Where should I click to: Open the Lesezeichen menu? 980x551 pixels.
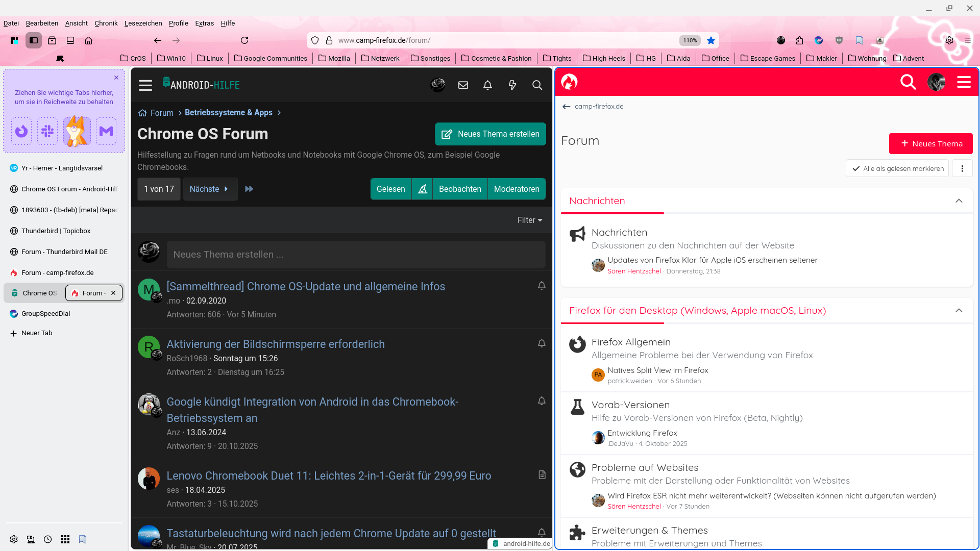143,23
